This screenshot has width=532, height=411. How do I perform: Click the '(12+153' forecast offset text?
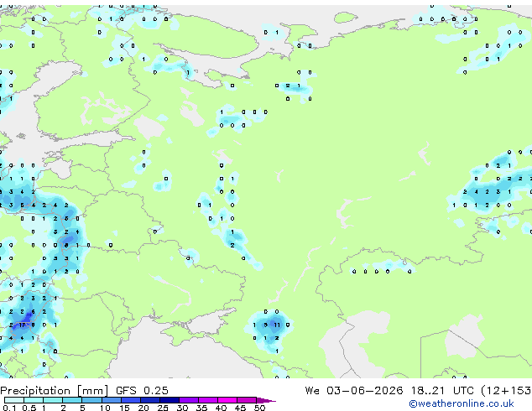click(506, 391)
